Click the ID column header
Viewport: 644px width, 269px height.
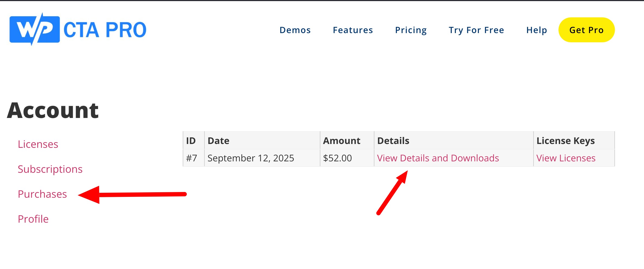[191, 141]
